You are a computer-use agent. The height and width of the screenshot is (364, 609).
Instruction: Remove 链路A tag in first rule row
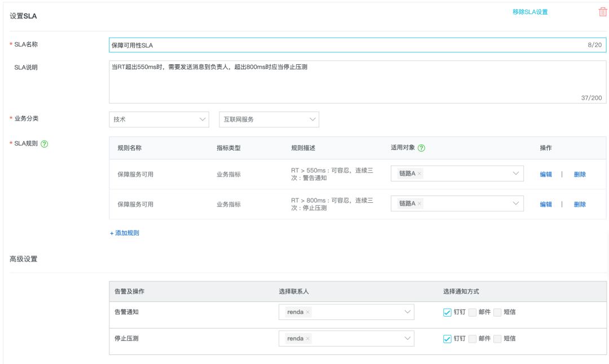click(420, 174)
